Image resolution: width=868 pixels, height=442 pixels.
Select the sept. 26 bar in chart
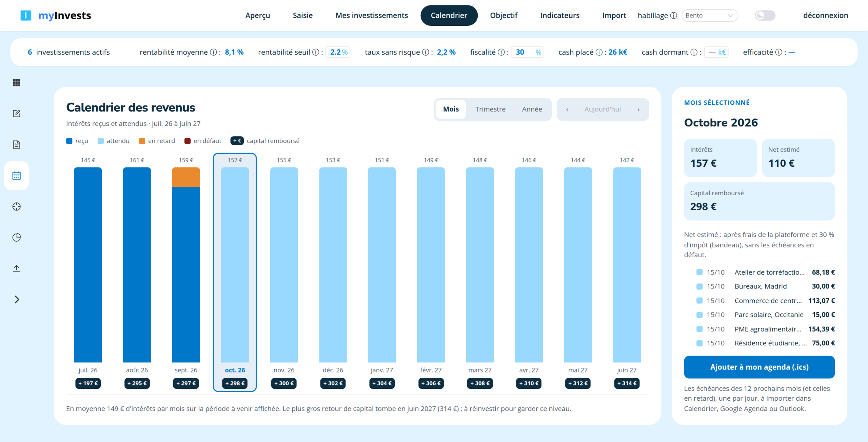coord(186,265)
